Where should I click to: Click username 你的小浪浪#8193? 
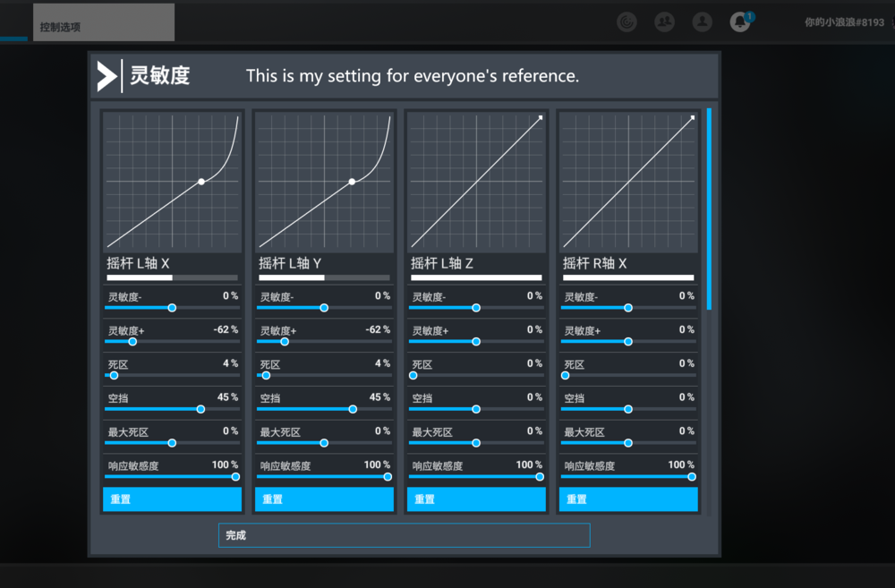844,22
